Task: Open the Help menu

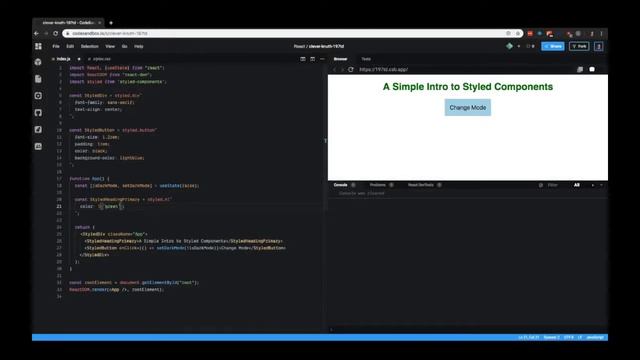Action: (x=139, y=47)
